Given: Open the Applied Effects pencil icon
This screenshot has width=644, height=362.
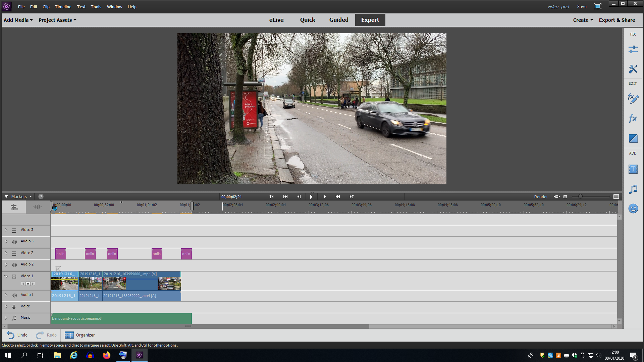Looking at the screenshot, I should pos(633,99).
